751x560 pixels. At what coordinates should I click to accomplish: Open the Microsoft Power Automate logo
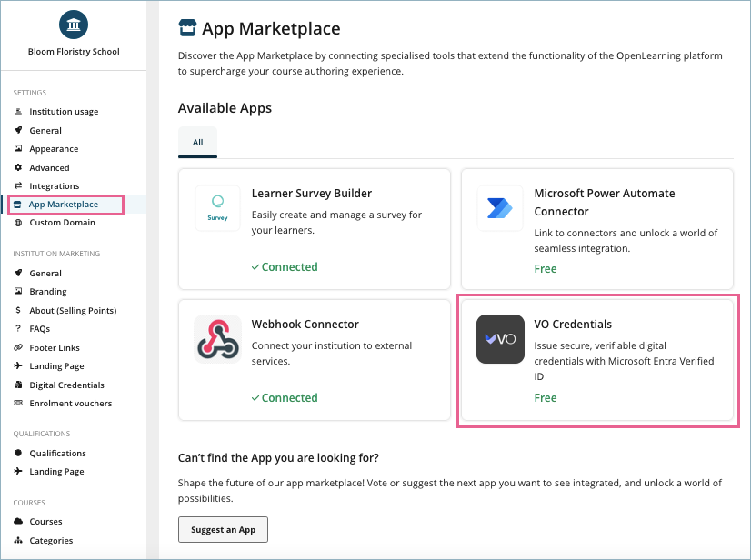pos(500,208)
